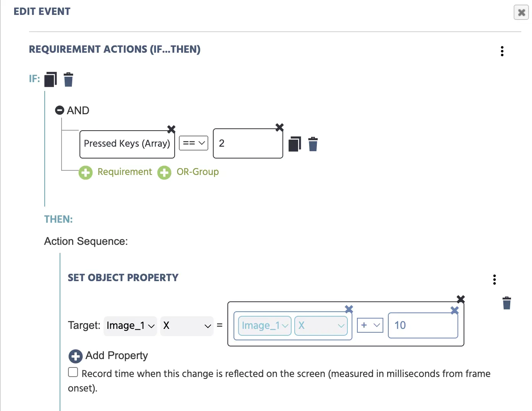The image size is (532, 411).
Task: Enable record time on screen checkbox
Action: pos(73,372)
